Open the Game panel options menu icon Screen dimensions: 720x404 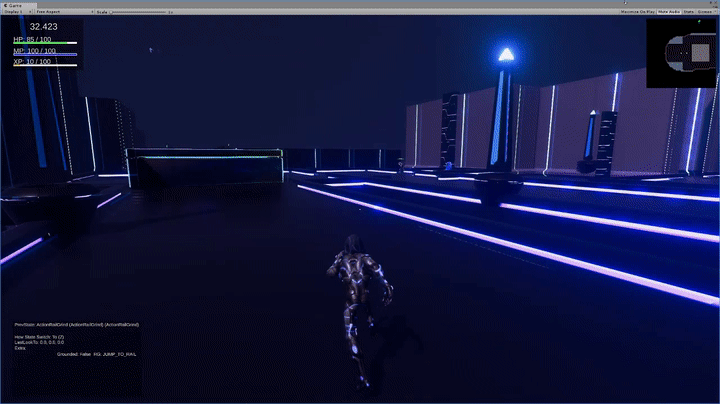(x=714, y=4)
